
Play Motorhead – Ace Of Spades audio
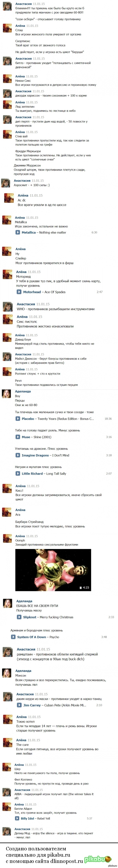(19, 292)
